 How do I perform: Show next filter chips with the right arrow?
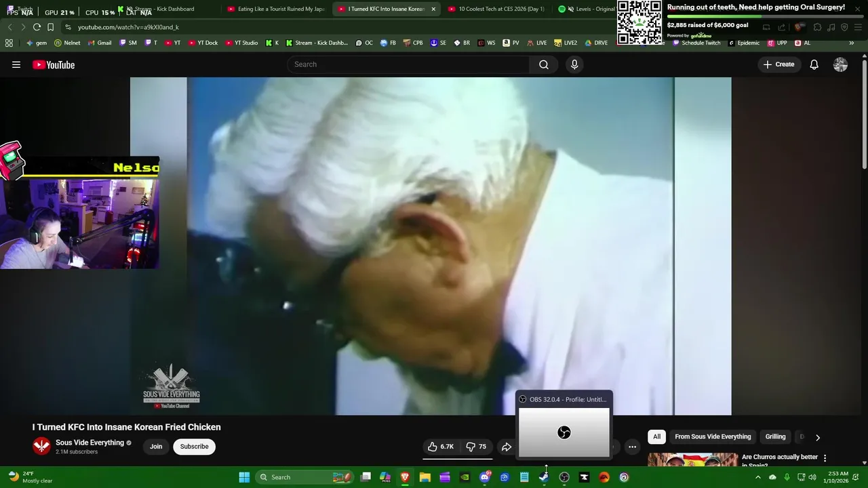[x=817, y=437]
